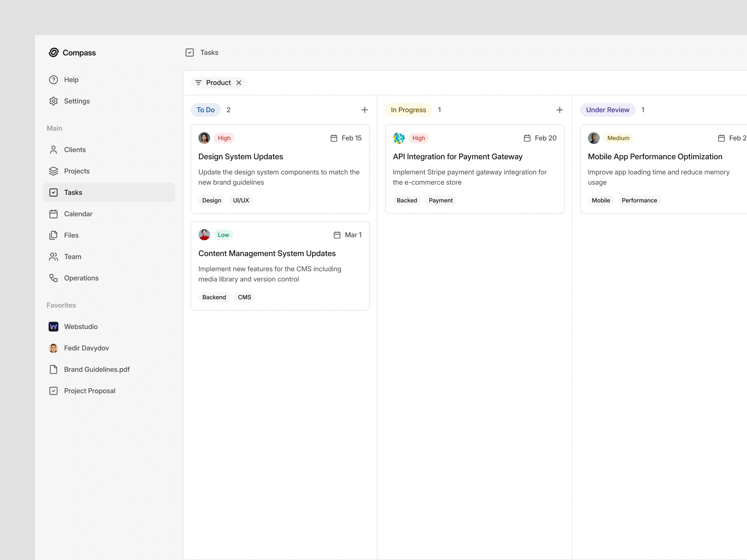The height and width of the screenshot is (560, 747).
Task: Click the Compass logo icon
Action: click(53, 53)
